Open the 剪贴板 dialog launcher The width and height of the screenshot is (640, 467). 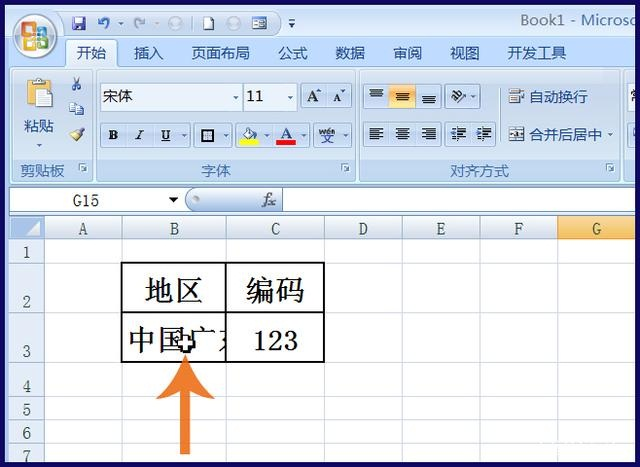[83, 167]
